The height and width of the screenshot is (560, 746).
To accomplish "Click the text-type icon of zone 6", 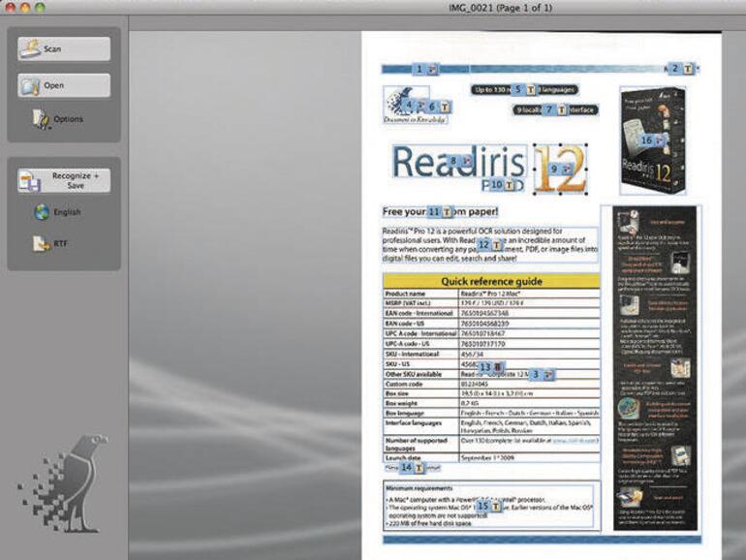I will click(x=445, y=108).
